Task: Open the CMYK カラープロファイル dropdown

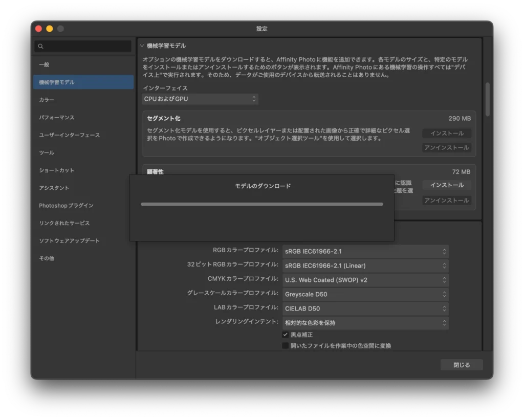Action: coord(365,280)
